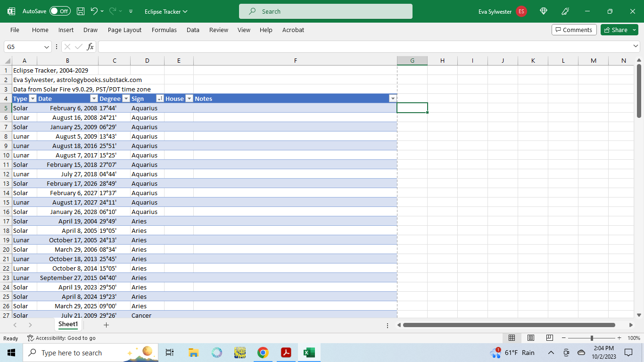Viewport: 644px width, 362px height.
Task: Click the Name Box showing G5
Action: coord(24,47)
